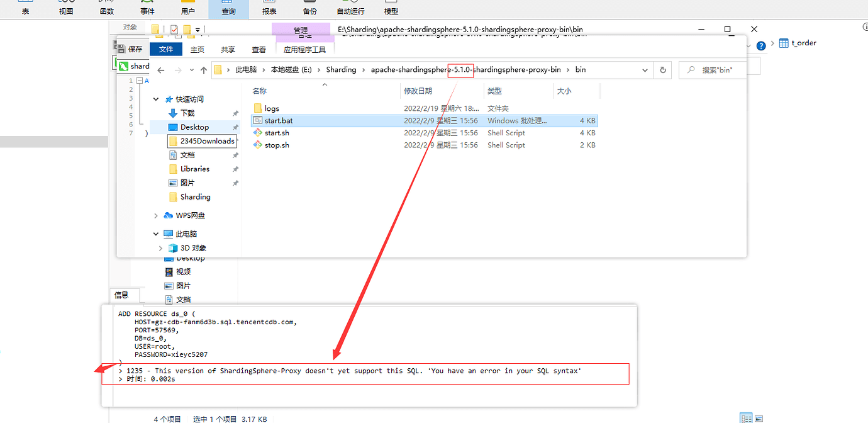
Task: Open the 函数 (Function) toolbar item
Action: click(107, 9)
